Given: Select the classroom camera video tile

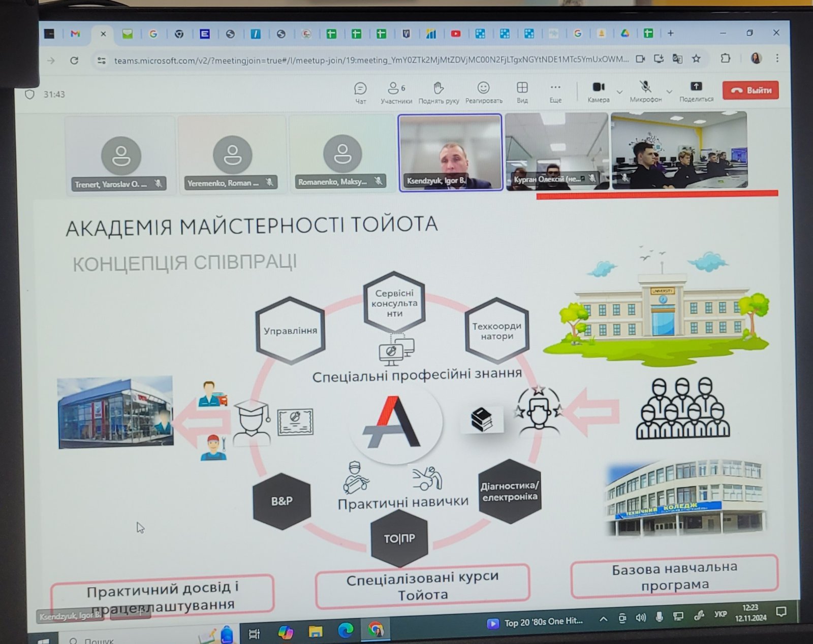Looking at the screenshot, I should point(679,150).
